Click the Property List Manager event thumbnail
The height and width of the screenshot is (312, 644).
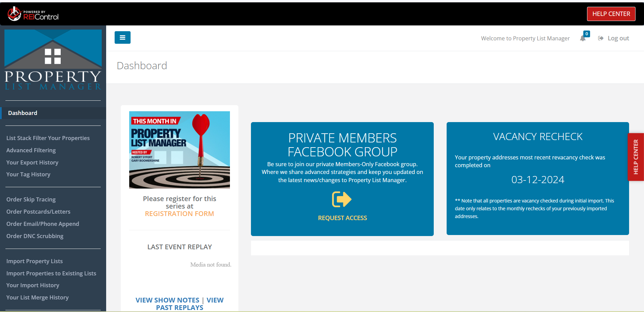[x=179, y=150]
